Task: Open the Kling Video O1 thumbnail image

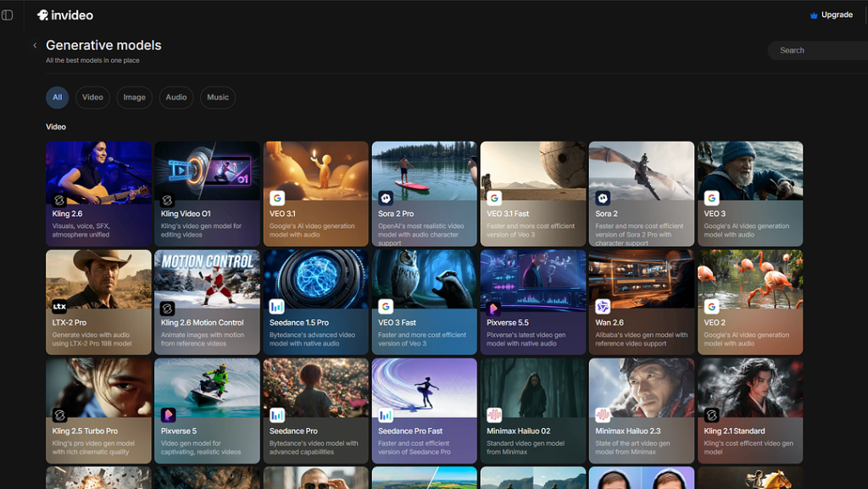Action: click(x=207, y=170)
